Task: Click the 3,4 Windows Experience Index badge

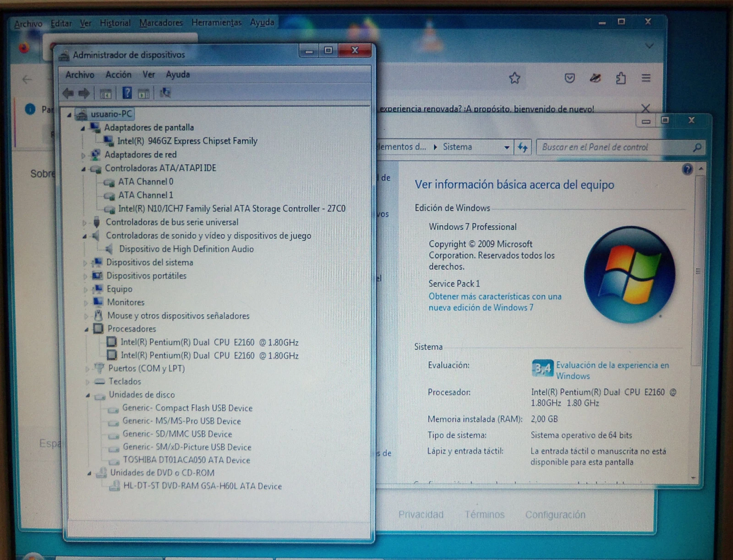Action: tap(543, 368)
